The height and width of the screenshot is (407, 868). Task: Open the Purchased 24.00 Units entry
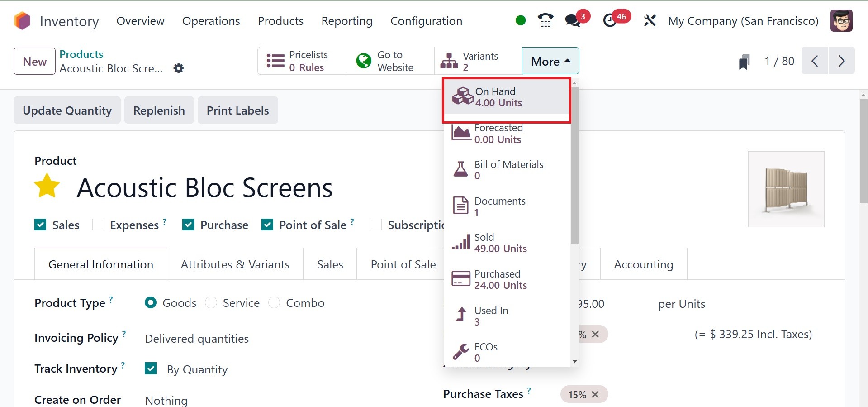tap(507, 279)
